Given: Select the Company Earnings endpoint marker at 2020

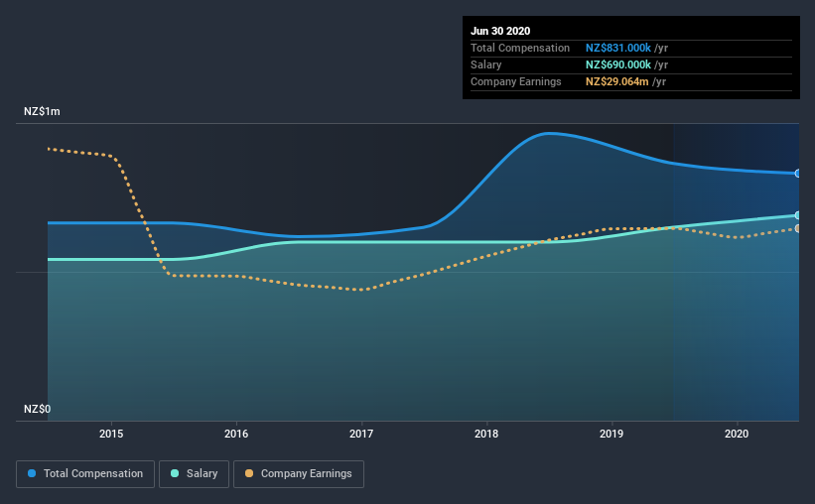Looking at the screenshot, I should click(x=797, y=228).
